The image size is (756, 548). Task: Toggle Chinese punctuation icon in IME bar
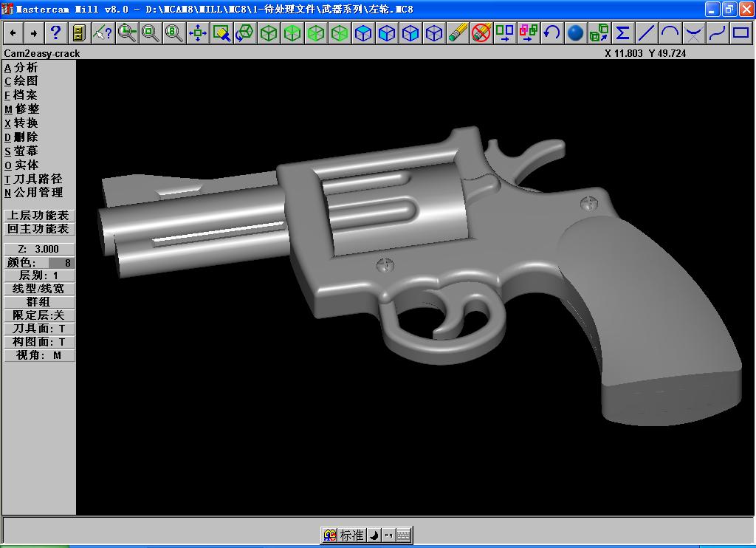(388, 535)
